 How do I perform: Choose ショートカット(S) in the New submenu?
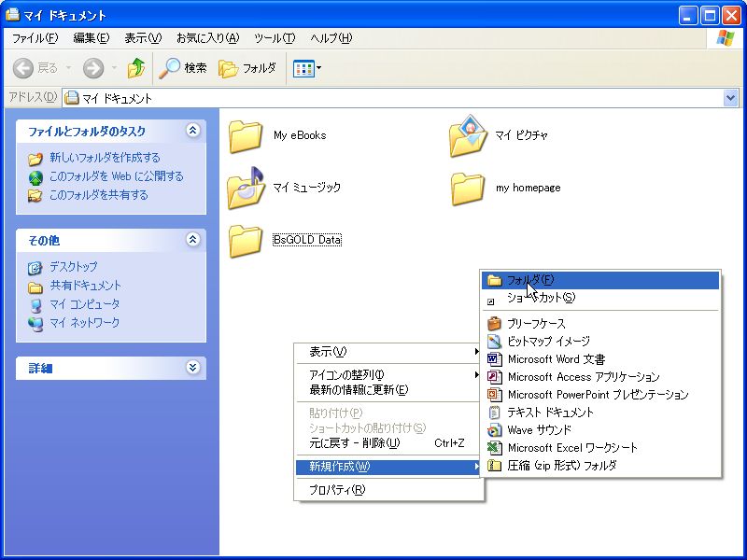coord(600,298)
